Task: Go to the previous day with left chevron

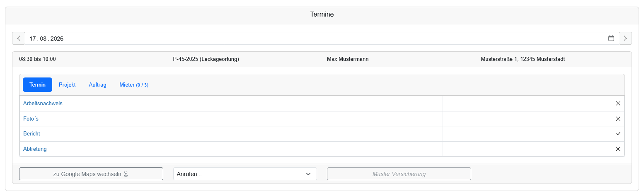Action: (19, 38)
